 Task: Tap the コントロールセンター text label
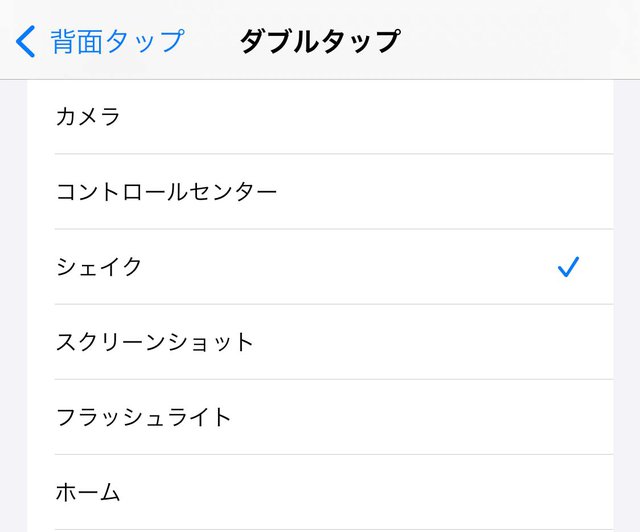tap(166, 192)
